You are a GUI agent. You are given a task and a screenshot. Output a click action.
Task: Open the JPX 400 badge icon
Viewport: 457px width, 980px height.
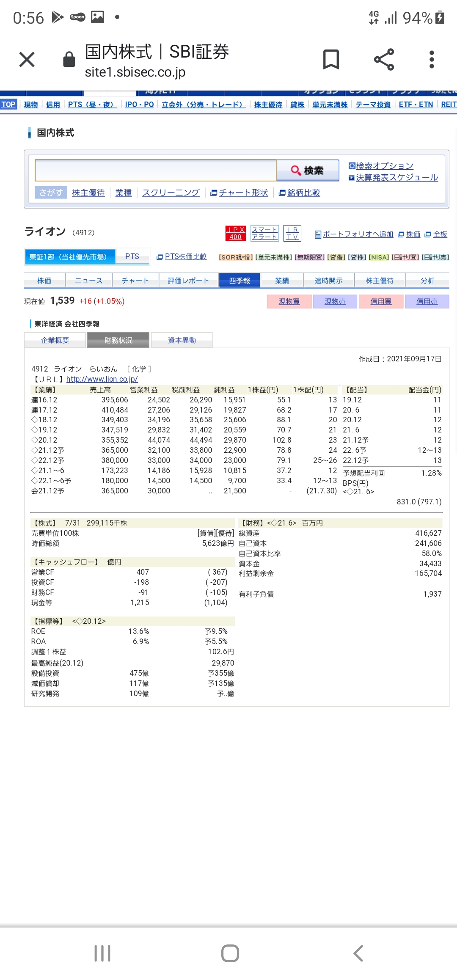[236, 233]
